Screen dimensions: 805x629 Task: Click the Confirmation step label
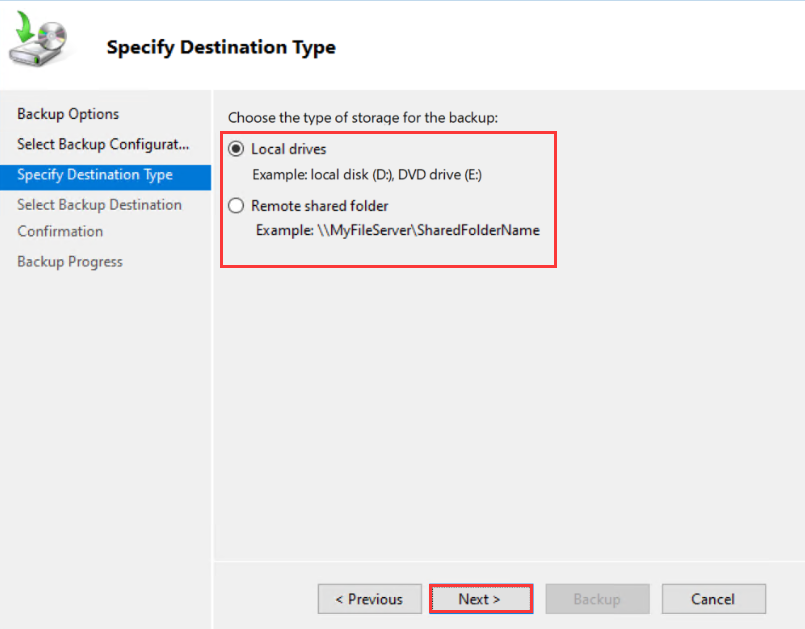pos(60,231)
